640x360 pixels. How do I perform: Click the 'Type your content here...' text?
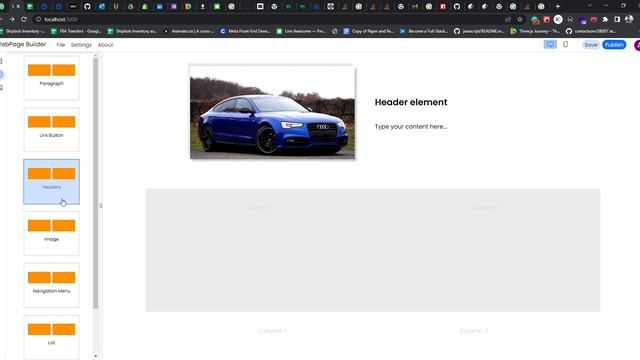coord(411,127)
